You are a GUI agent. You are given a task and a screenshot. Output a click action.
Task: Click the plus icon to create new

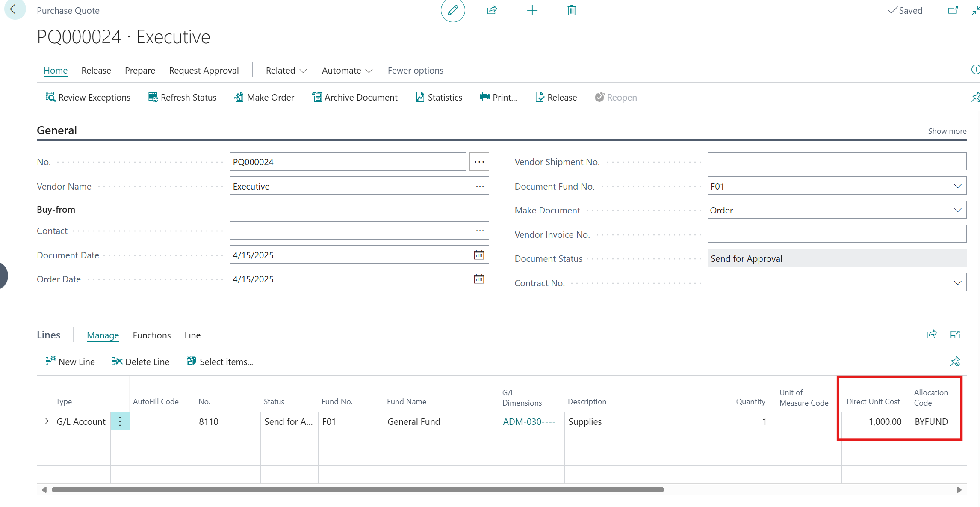(x=532, y=10)
